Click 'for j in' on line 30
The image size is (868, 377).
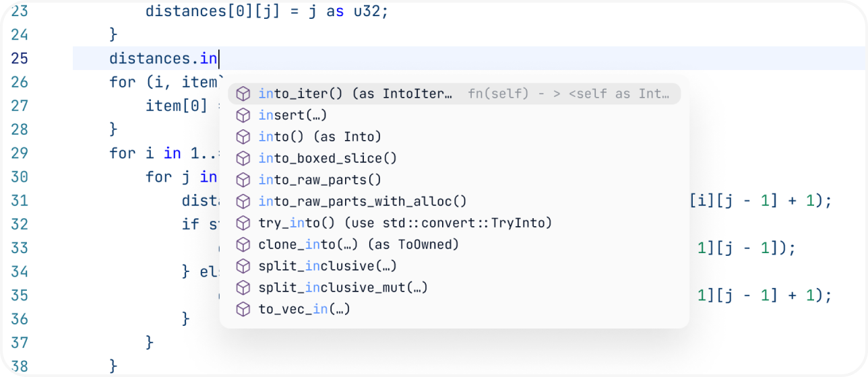tap(181, 177)
